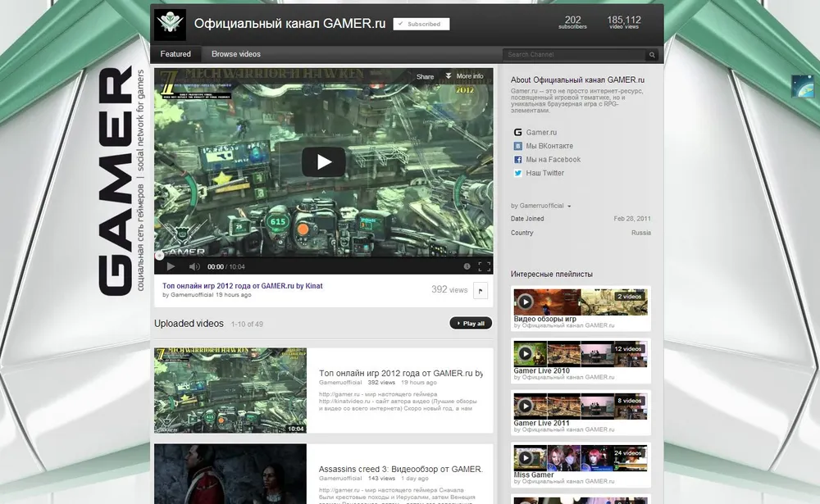Open Топ онлайн игр 2012 title in uploads list

point(401,374)
